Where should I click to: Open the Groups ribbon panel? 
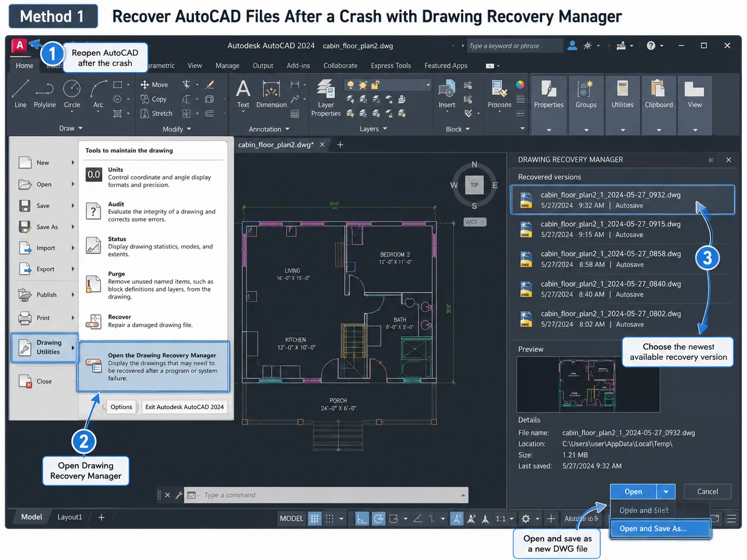pyautogui.click(x=586, y=105)
